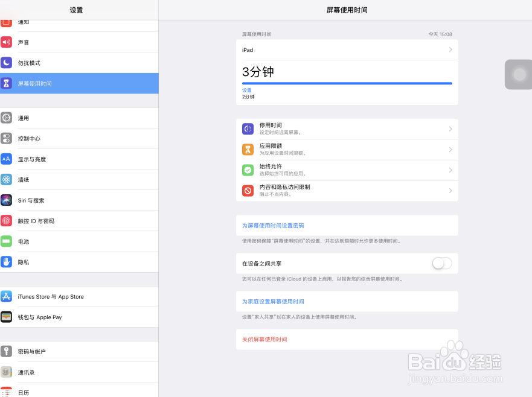Tap the red Content & Privacy restriction icon

tap(248, 191)
